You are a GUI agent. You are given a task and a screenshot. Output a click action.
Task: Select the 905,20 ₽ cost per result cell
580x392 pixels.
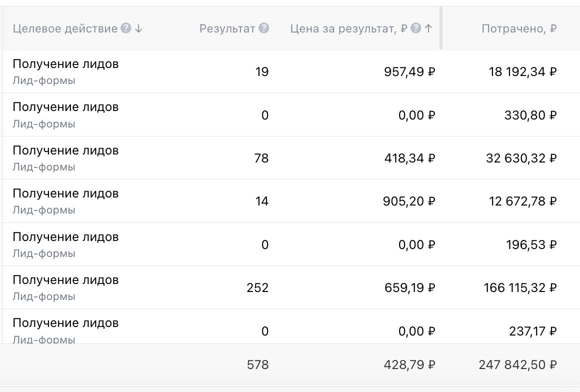click(409, 201)
